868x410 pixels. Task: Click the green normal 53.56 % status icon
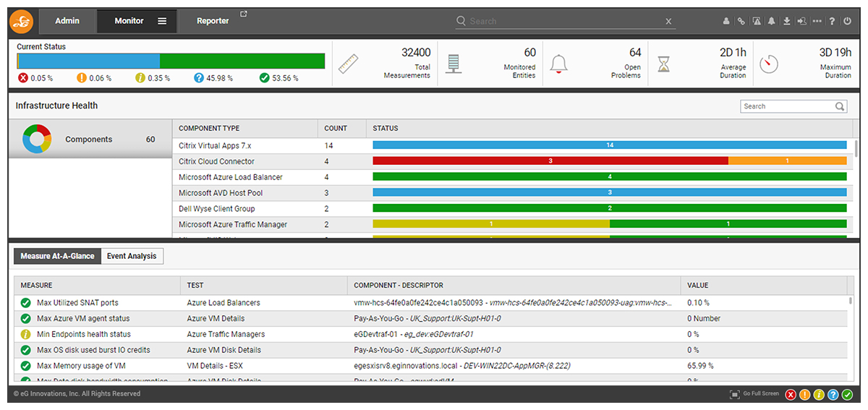pyautogui.click(x=264, y=78)
